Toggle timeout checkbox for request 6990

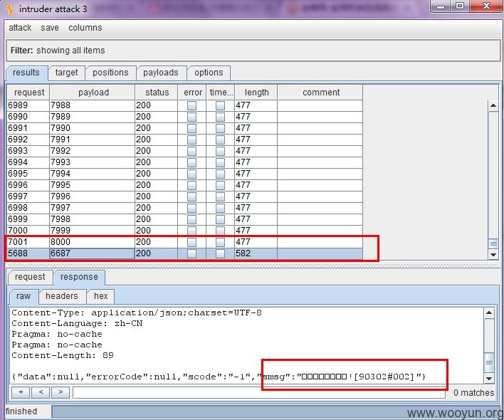pos(220,117)
